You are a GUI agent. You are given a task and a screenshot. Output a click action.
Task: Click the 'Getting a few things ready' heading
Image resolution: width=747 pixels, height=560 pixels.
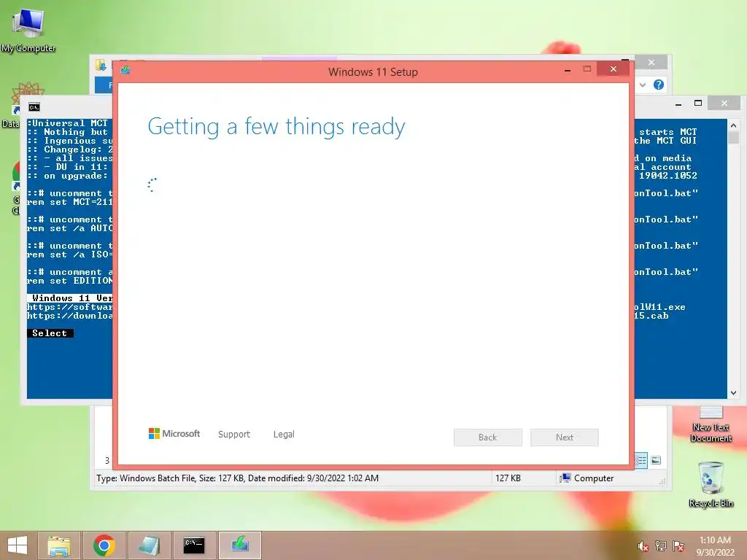[x=276, y=127]
